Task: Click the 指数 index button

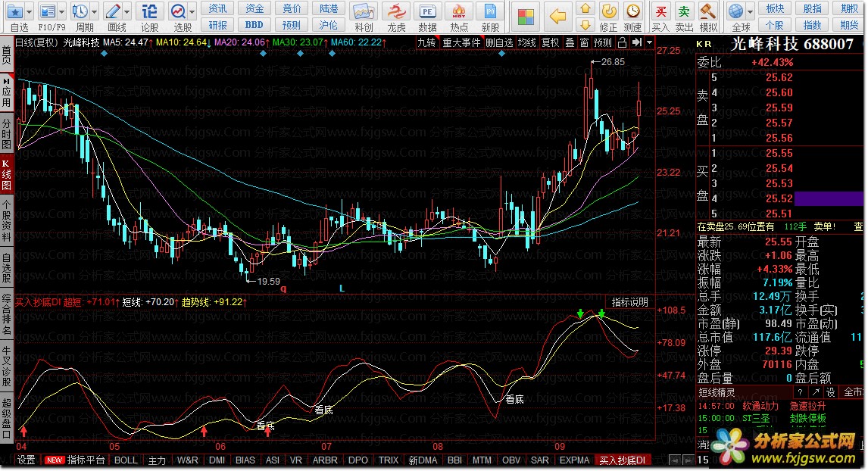Action: [x=812, y=25]
